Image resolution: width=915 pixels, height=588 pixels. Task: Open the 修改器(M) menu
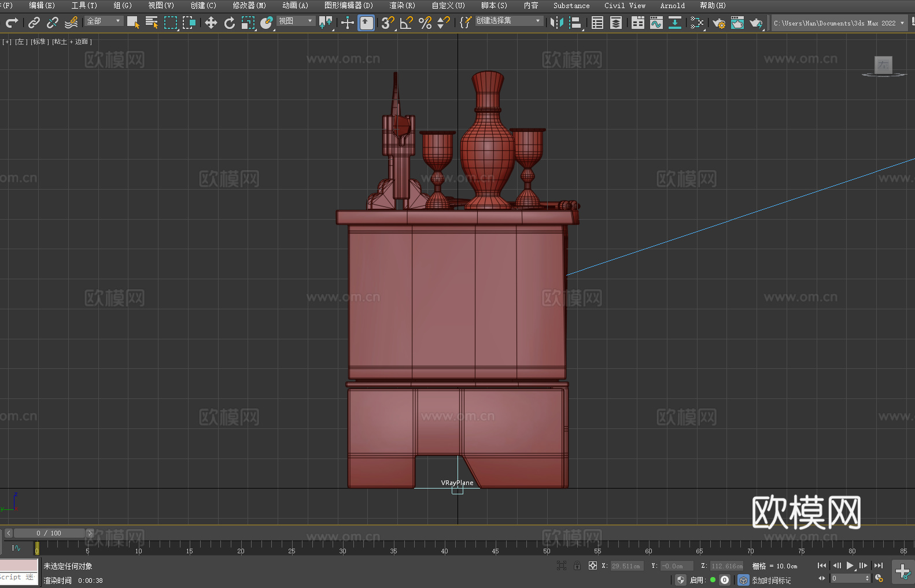click(249, 5)
